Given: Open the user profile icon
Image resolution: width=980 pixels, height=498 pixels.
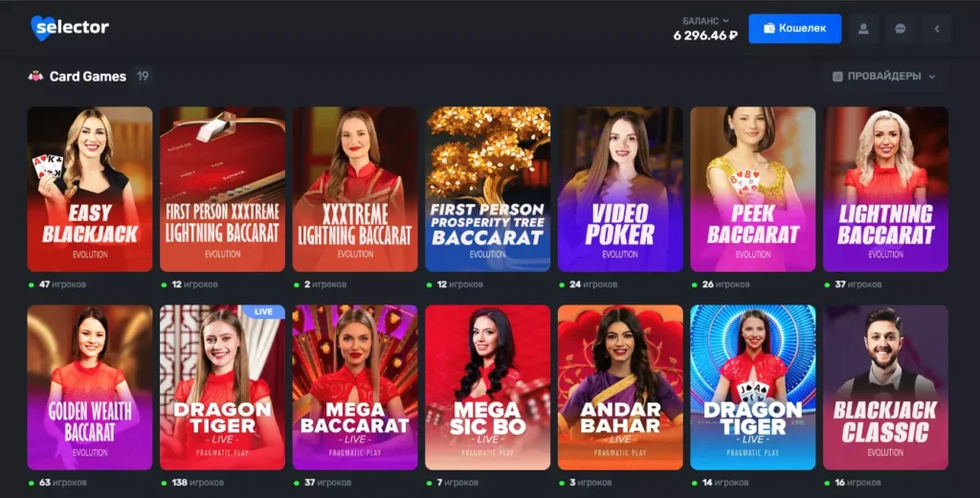Looking at the screenshot, I should pos(863,29).
